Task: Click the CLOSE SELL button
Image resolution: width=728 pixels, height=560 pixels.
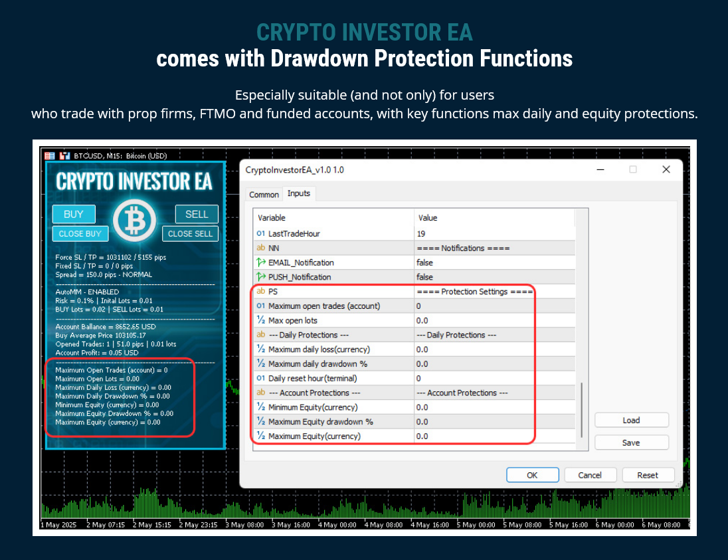Action: [191, 234]
